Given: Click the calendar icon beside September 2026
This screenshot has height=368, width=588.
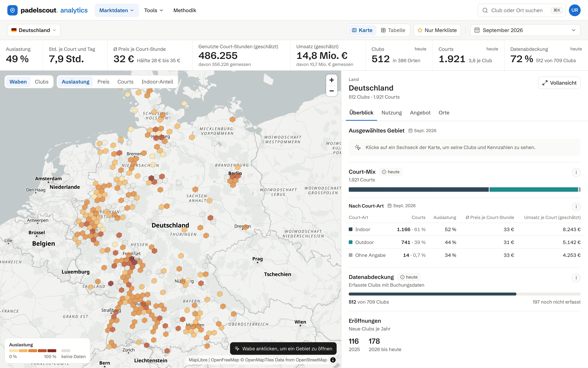Looking at the screenshot, I should click(477, 30).
